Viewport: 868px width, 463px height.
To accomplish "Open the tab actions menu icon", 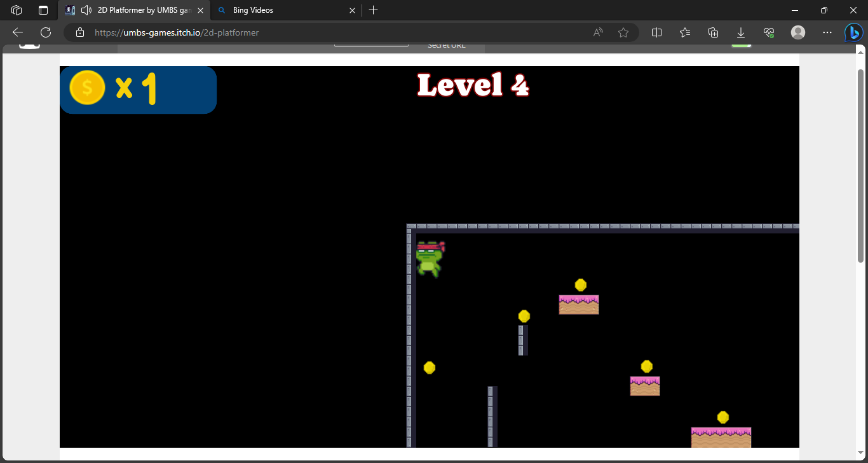I will (43, 10).
